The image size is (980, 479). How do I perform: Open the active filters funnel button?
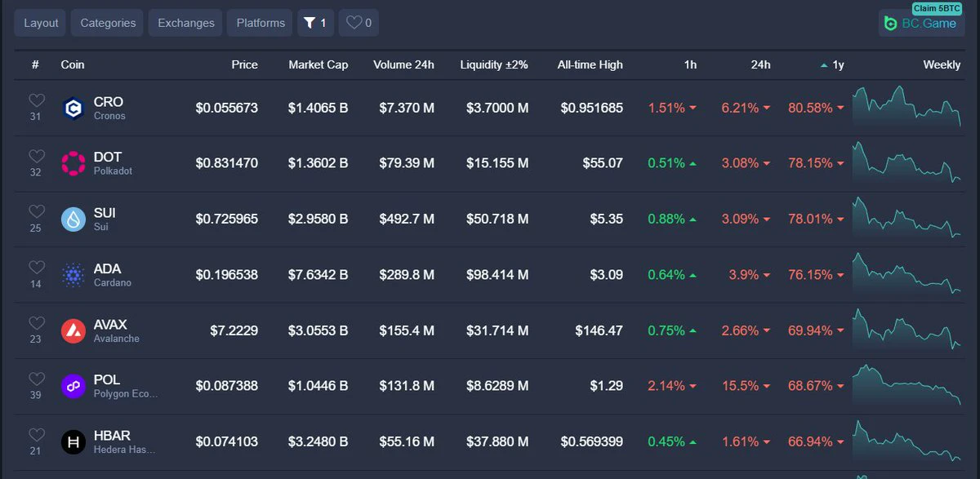click(x=315, y=23)
